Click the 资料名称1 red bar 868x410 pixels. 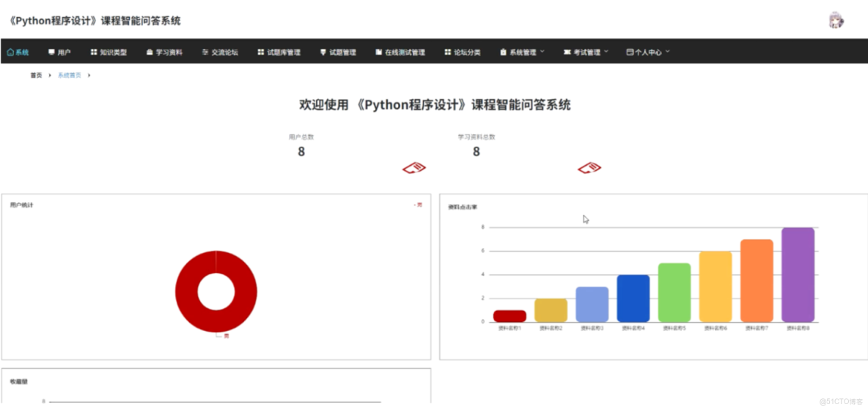(x=510, y=316)
